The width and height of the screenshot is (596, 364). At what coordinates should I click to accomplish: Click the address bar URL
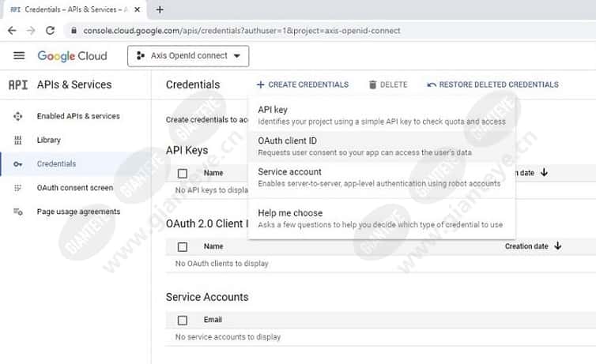pyautogui.click(x=242, y=31)
